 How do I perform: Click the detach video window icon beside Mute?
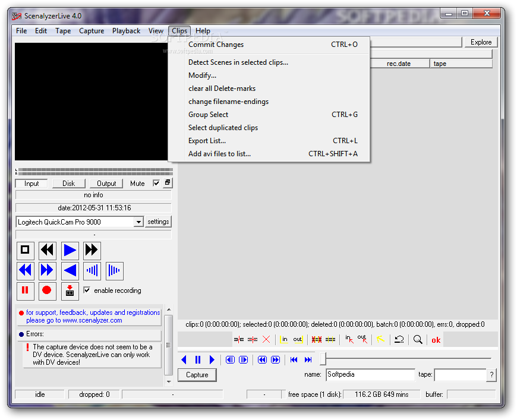tap(168, 182)
